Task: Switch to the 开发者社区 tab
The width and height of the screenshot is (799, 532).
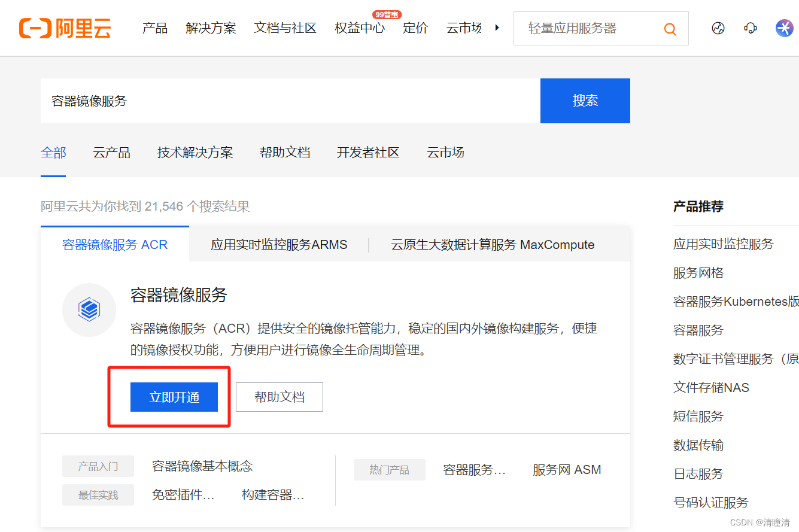Action: [x=368, y=153]
